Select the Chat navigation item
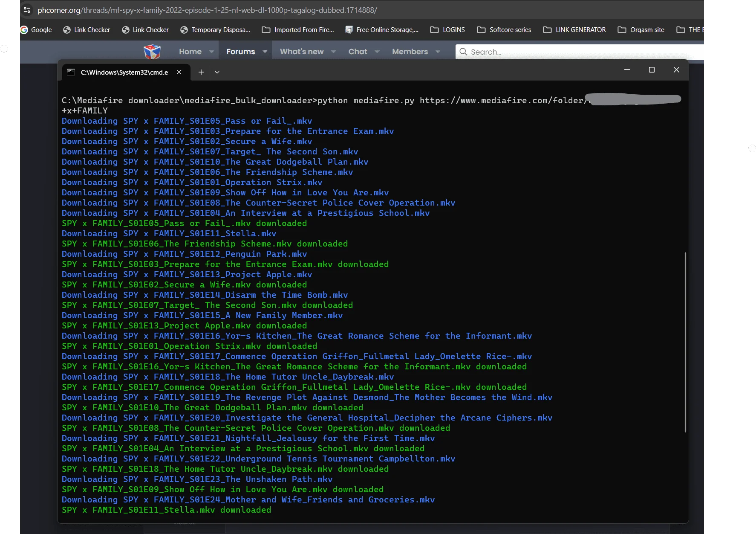Image resolution: width=756 pixels, height=534 pixels. pos(358,52)
